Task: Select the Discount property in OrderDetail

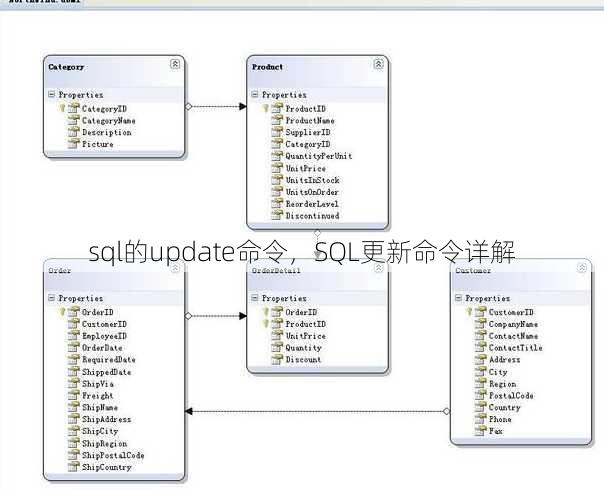Action: tap(303, 360)
